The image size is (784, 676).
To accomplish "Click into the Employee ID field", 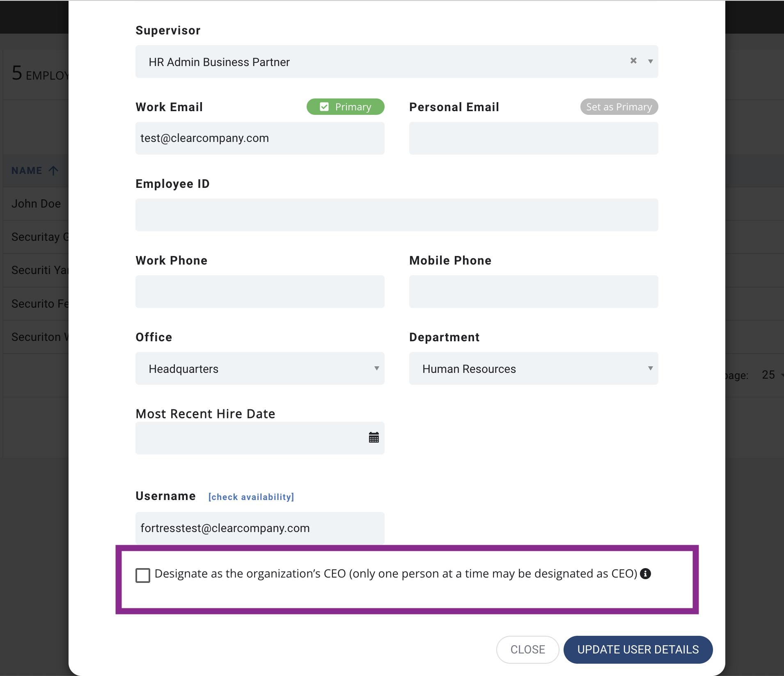I will (x=397, y=215).
